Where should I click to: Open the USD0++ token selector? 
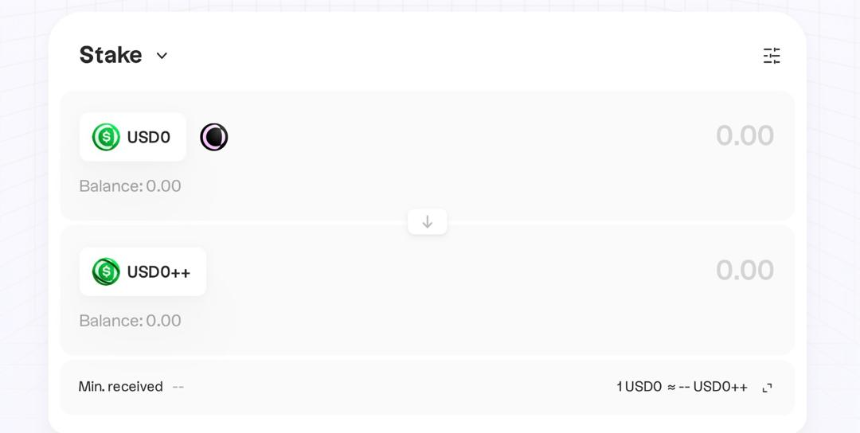click(x=143, y=272)
